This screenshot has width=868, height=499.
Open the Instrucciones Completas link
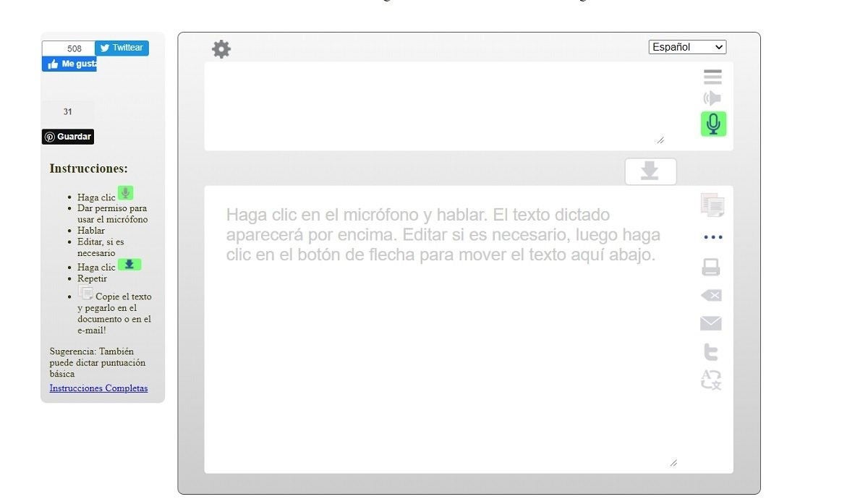click(x=98, y=388)
